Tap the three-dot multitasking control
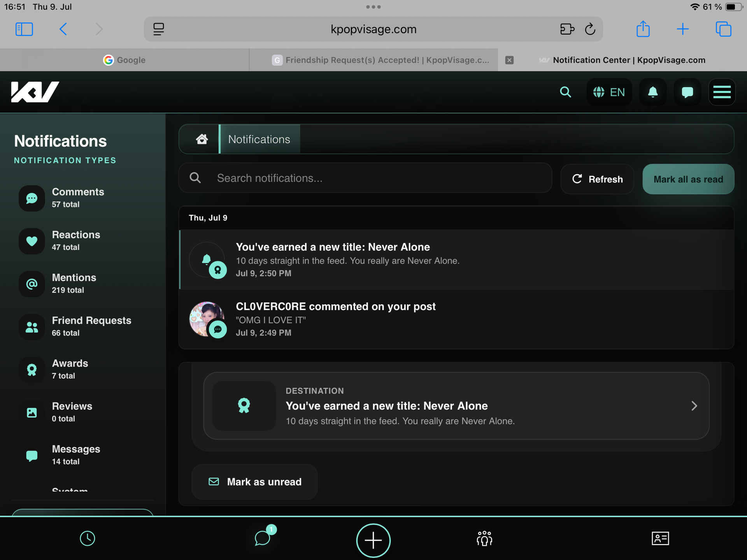The image size is (747, 560). (373, 7)
